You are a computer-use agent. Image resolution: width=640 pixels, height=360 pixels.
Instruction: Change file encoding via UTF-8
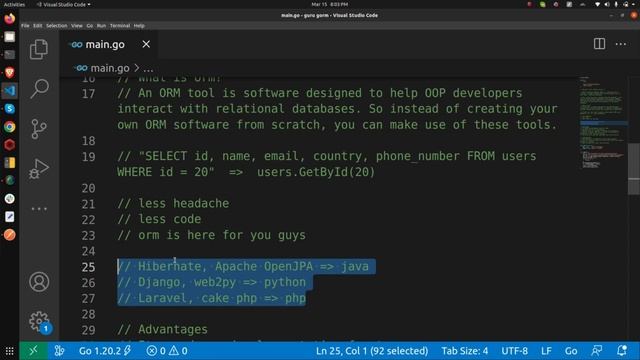click(x=514, y=351)
